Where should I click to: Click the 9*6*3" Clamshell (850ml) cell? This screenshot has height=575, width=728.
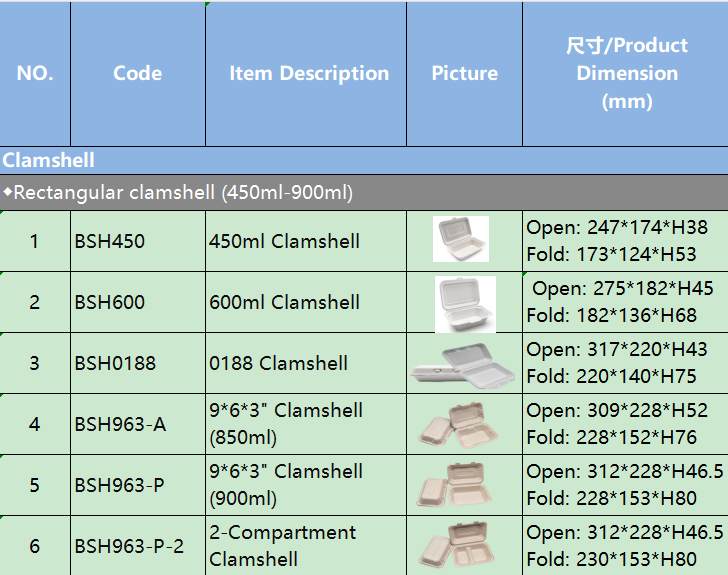point(286,424)
